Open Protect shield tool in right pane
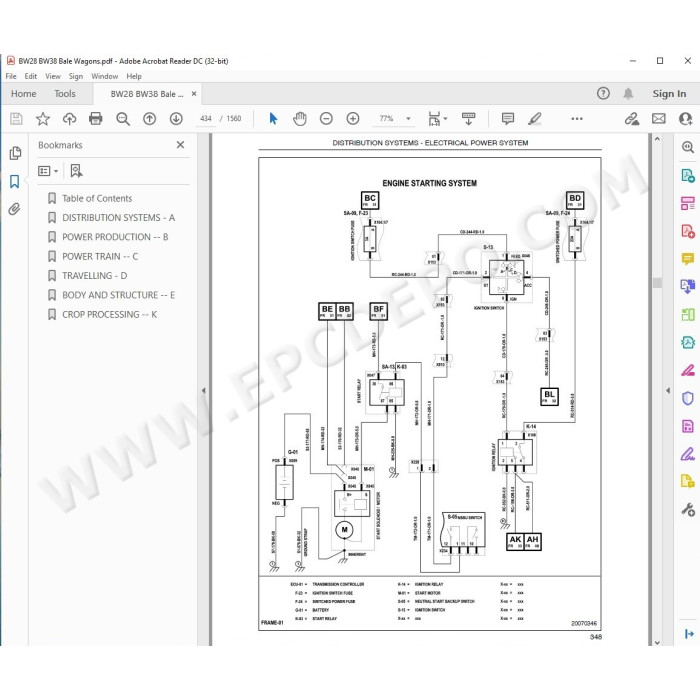700x700 pixels. 688,398
